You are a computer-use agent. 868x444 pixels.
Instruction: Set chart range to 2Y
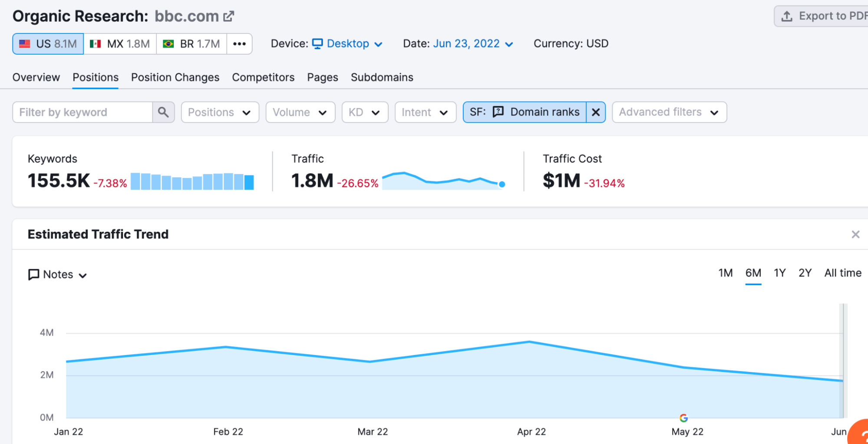click(805, 273)
